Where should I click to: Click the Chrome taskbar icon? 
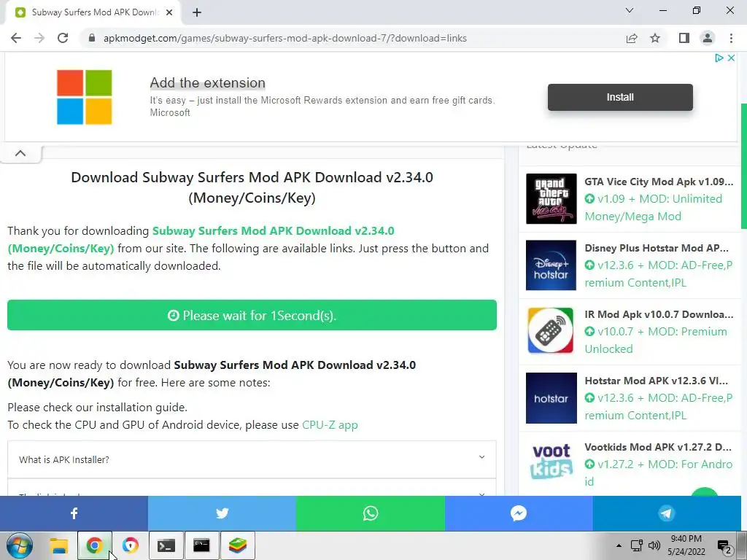[x=95, y=545]
